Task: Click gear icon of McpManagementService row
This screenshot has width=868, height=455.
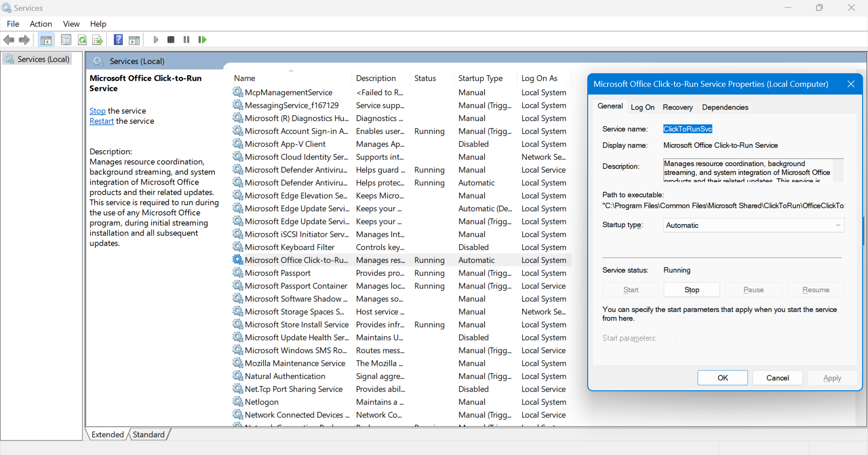Action: 238,92
